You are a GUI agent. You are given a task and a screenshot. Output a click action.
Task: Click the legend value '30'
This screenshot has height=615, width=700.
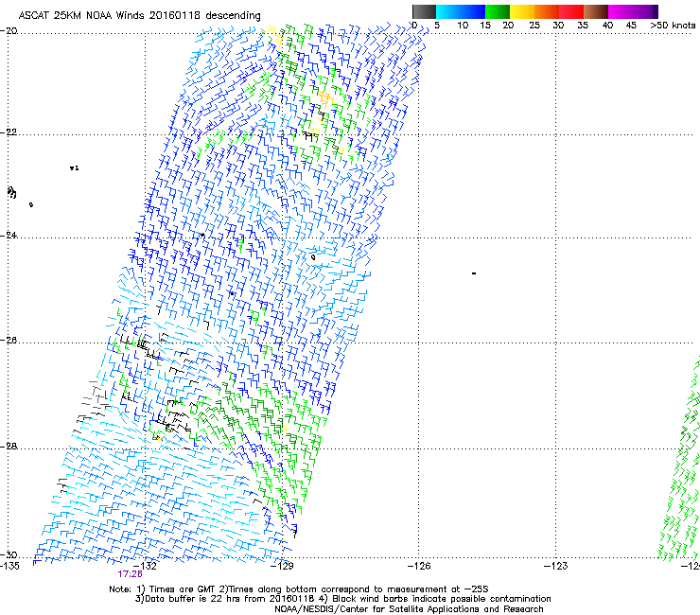pos(558,26)
